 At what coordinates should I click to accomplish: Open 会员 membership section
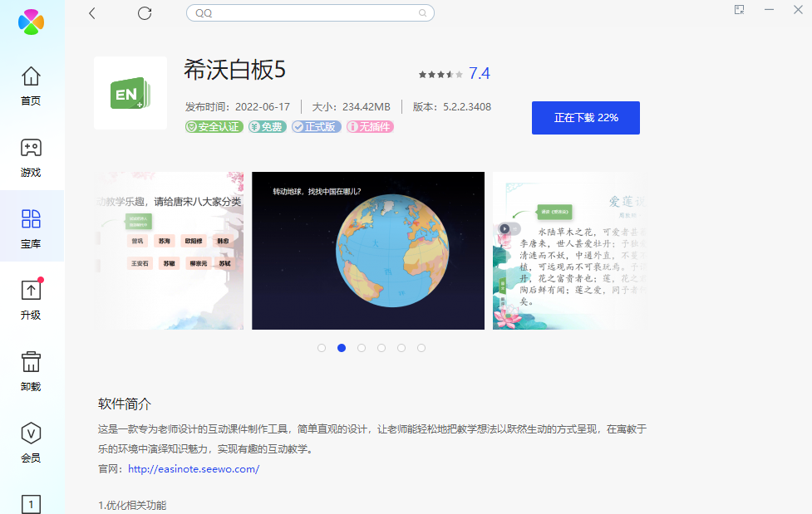pos(31,443)
